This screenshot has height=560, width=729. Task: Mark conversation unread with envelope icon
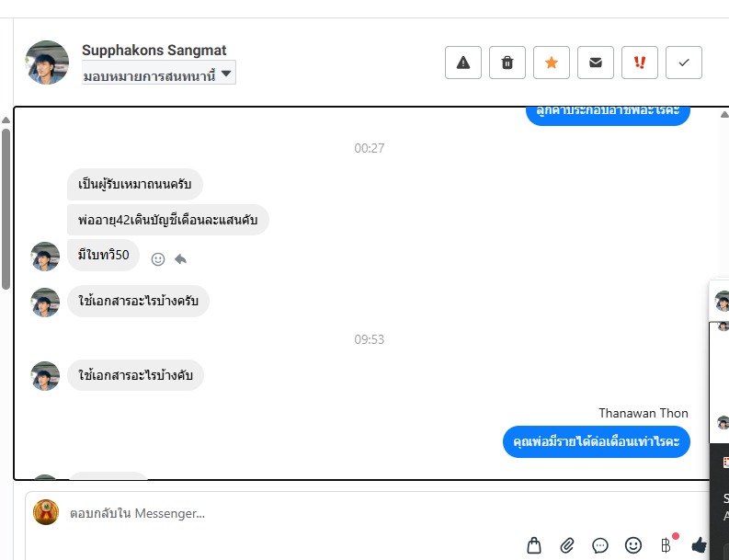pyautogui.click(x=596, y=63)
